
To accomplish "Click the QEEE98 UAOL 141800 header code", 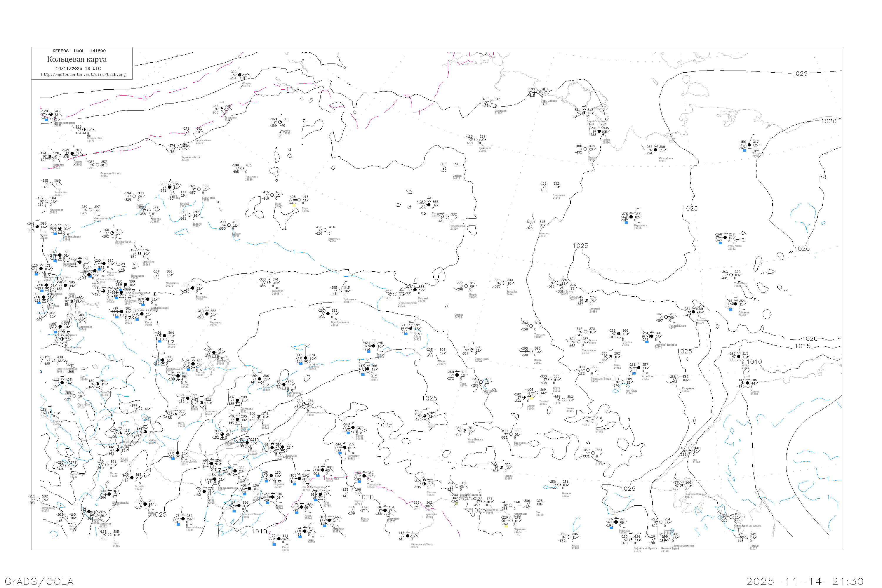I will tap(79, 51).
